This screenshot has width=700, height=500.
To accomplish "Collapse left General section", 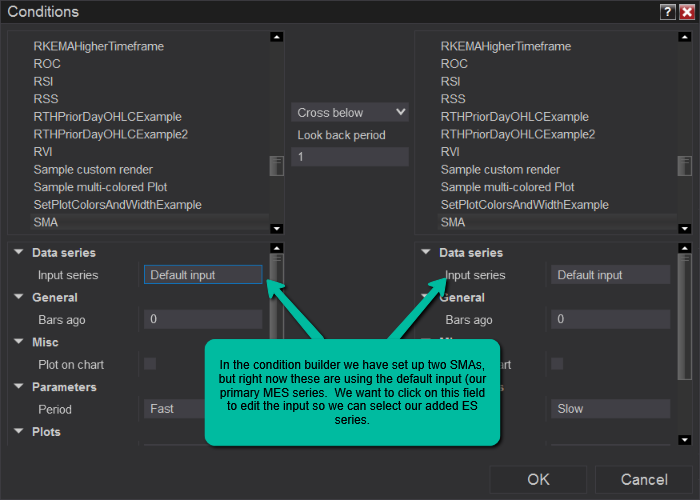I will (x=19, y=297).
